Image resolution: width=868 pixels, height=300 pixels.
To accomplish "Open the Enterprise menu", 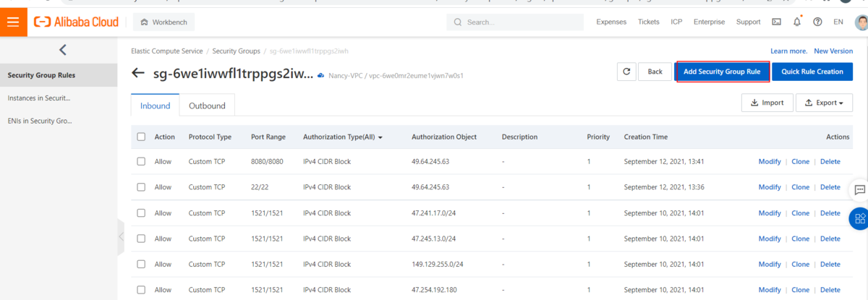I will (x=709, y=22).
